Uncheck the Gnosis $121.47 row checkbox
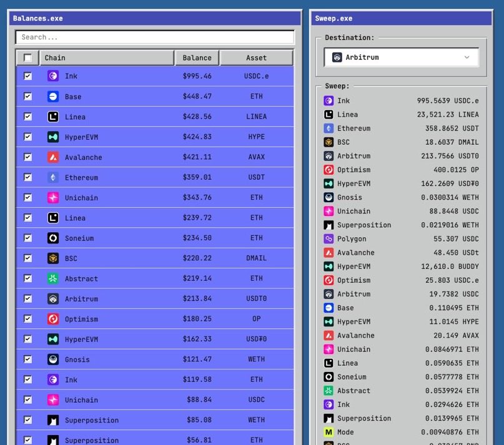This screenshot has height=445, width=504. [27, 359]
